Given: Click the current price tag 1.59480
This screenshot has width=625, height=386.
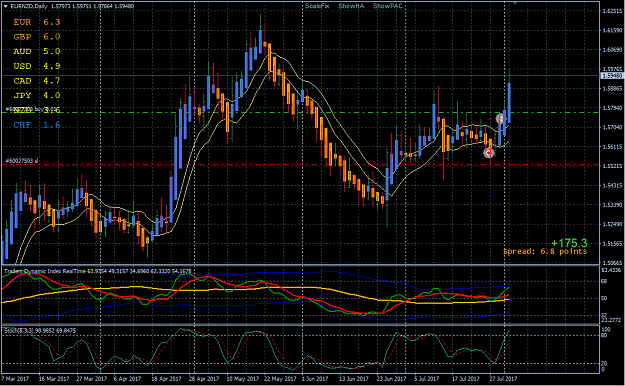Looking at the screenshot, I should pyautogui.click(x=612, y=75).
